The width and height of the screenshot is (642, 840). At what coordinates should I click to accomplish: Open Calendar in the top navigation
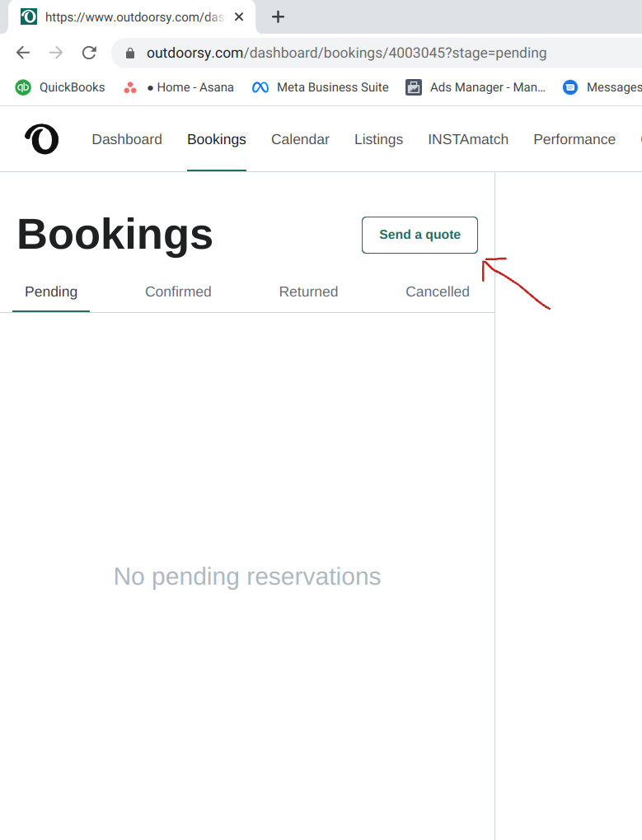click(300, 139)
